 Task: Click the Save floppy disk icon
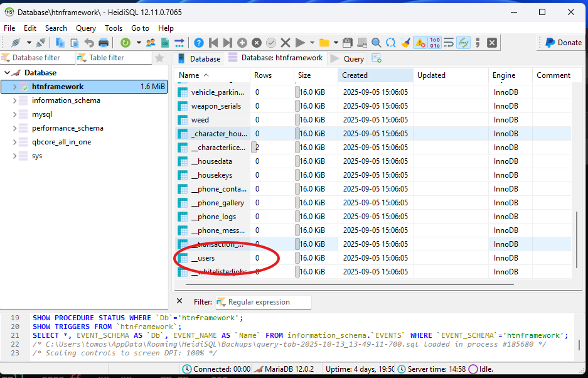tap(347, 43)
